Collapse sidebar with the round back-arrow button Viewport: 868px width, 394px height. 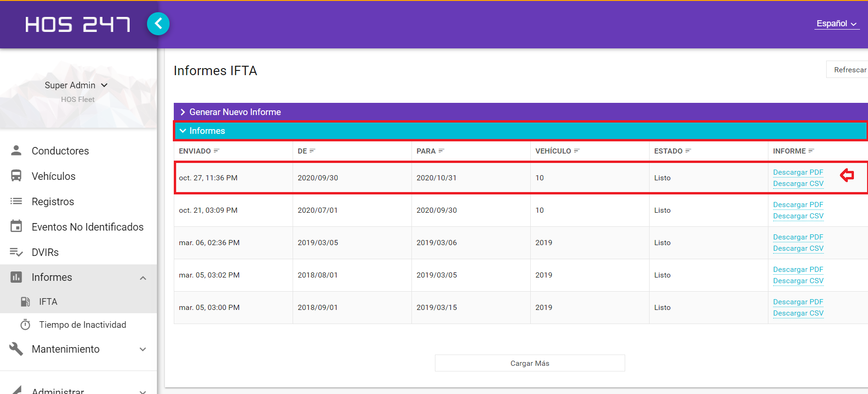[158, 23]
